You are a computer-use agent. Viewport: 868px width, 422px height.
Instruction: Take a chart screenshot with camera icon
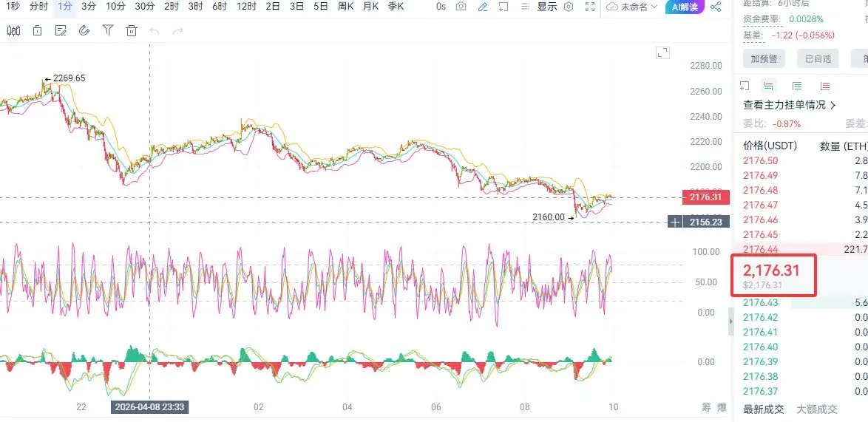pyautogui.click(x=461, y=7)
